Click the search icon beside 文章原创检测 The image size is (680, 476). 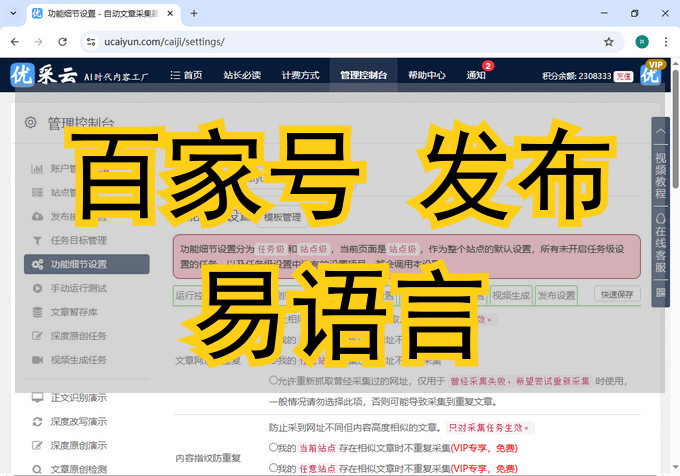pyautogui.click(x=37, y=469)
